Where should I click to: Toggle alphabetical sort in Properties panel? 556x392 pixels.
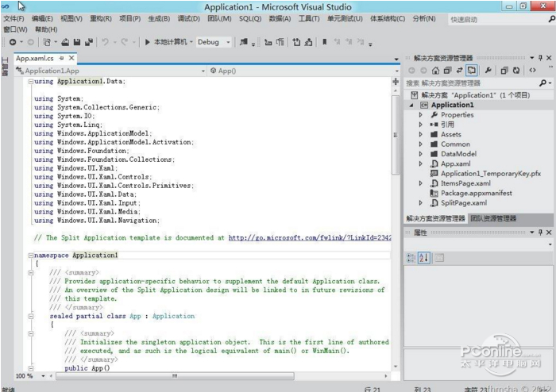(423, 257)
